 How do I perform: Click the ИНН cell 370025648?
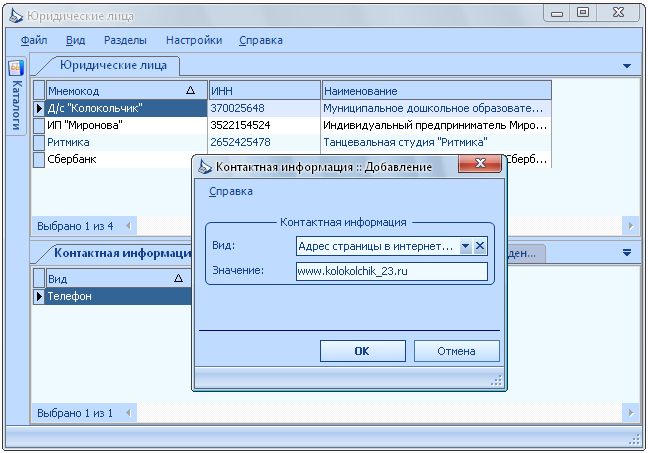(x=264, y=108)
